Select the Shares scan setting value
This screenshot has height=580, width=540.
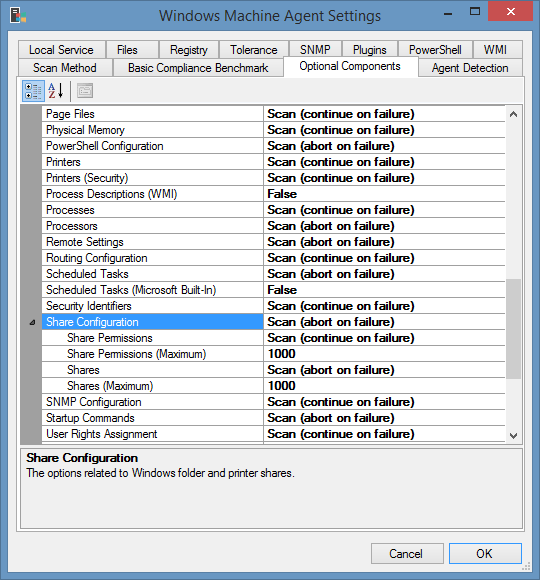click(x=384, y=370)
